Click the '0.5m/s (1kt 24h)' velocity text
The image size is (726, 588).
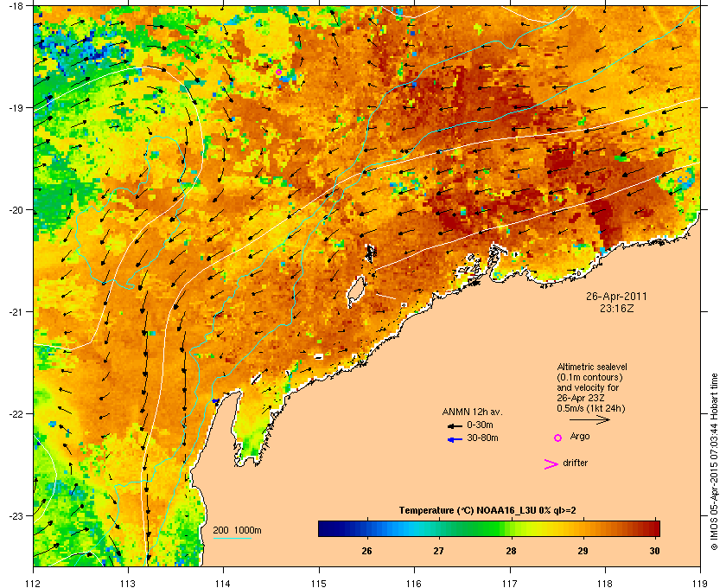point(591,408)
